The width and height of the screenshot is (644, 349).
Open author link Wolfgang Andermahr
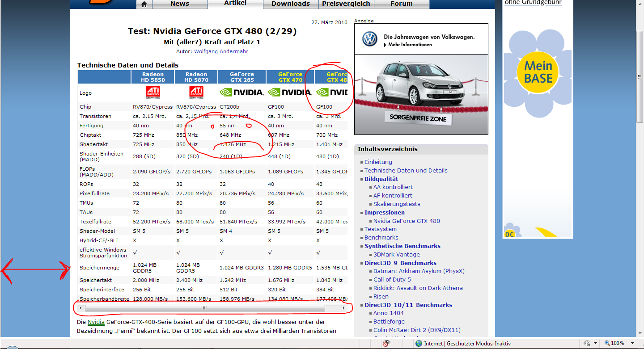pyautogui.click(x=221, y=51)
